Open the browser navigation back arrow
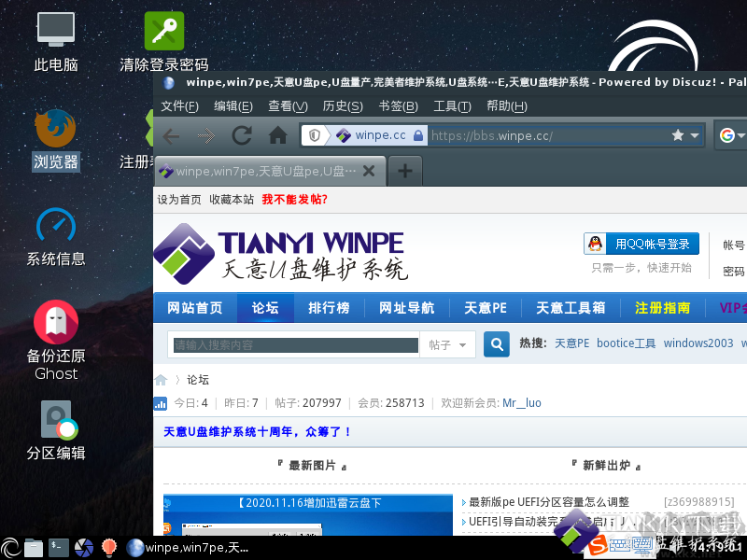Image resolution: width=747 pixels, height=560 pixels. pyautogui.click(x=172, y=134)
